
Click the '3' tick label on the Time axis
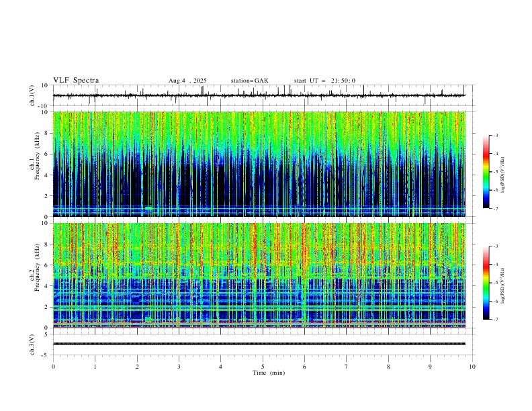click(x=179, y=367)
